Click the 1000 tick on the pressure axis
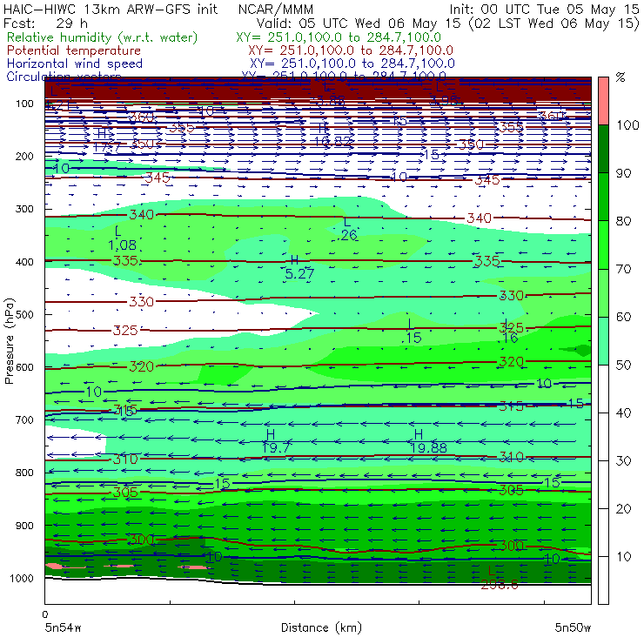The image size is (644, 644). (22, 578)
